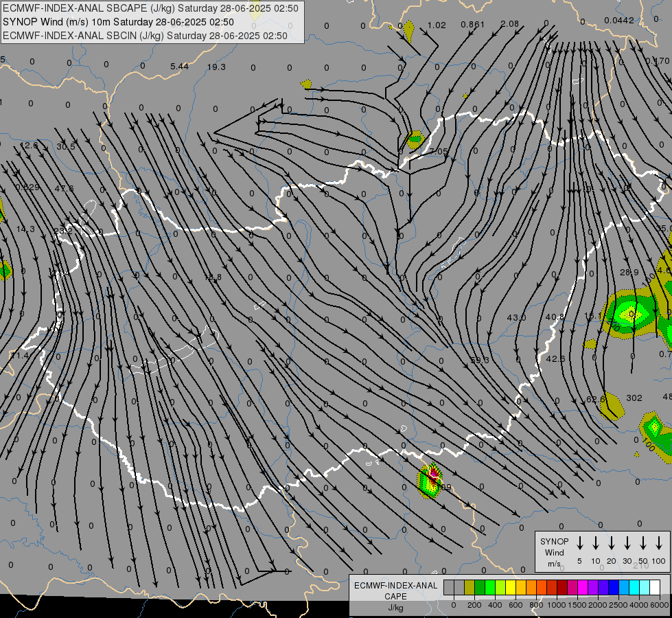The width and height of the screenshot is (672, 618).
Task: Click the 5 m/s wind arrow in legend
Action: [579, 542]
